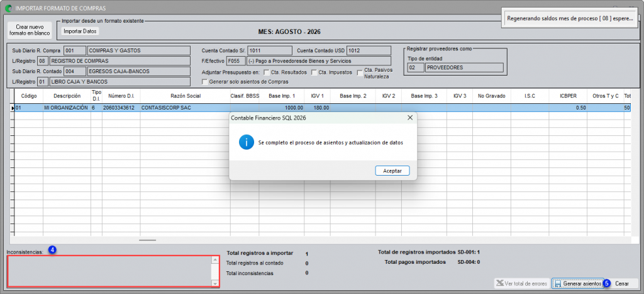Click the blue information icon in dialog

coord(247,143)
